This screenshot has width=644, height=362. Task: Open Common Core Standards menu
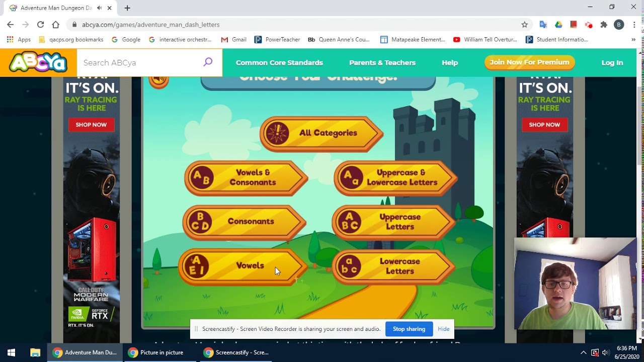(x=279, y=63)
